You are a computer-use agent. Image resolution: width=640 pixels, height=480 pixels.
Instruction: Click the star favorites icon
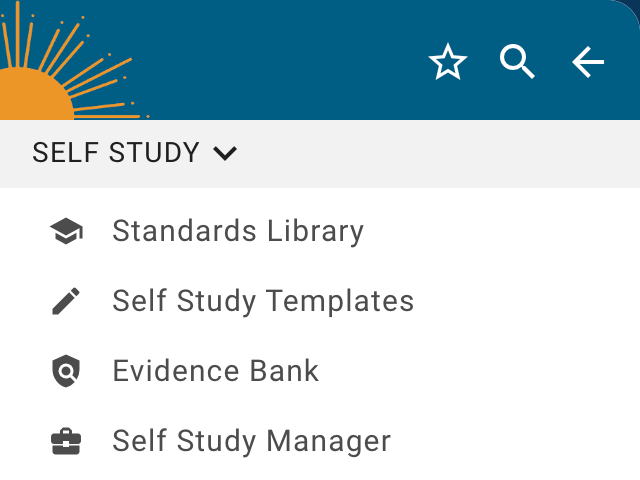[x=448, y=63]
